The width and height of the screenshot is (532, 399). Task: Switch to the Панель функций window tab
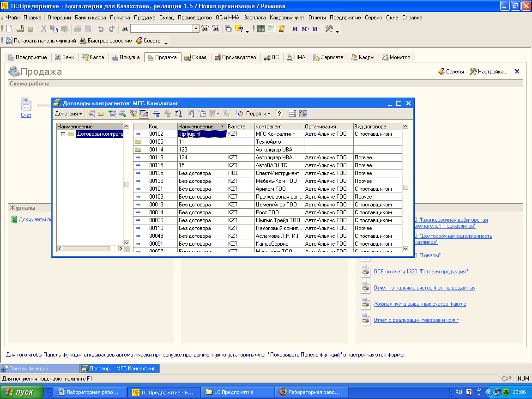point(40,369)
